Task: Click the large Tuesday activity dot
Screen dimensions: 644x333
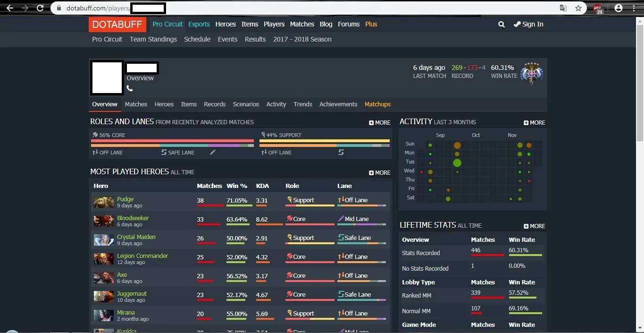Action: [457, 163]
